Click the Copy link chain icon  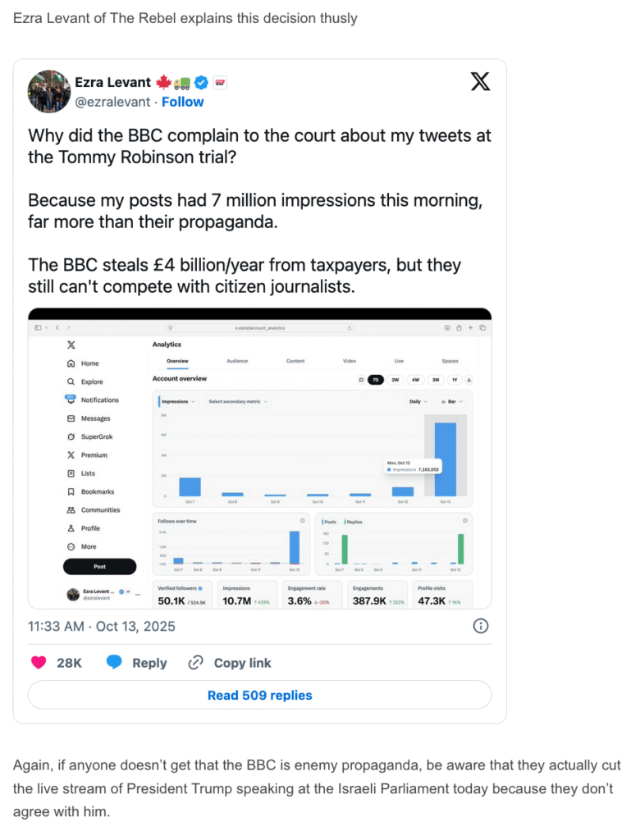(x=195, y=663)
